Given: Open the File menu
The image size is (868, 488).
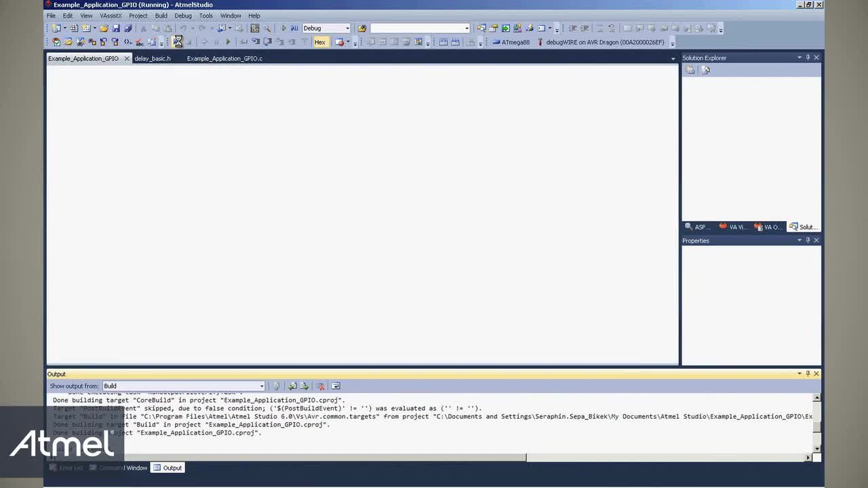Looking at the screenshot, I should coord(51,16).
